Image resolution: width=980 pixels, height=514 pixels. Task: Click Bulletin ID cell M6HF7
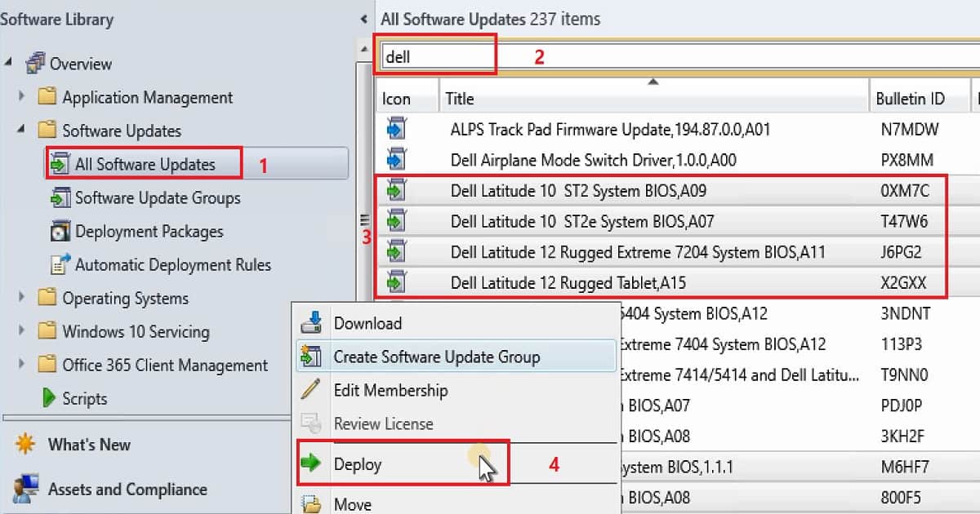[905, 467]
